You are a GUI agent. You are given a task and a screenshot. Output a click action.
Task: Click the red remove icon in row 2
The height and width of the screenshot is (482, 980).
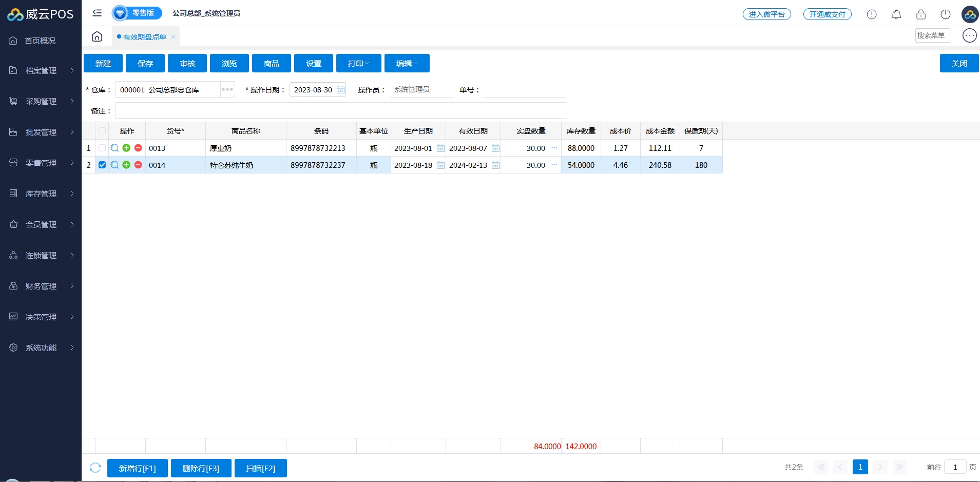click(138, 165)
